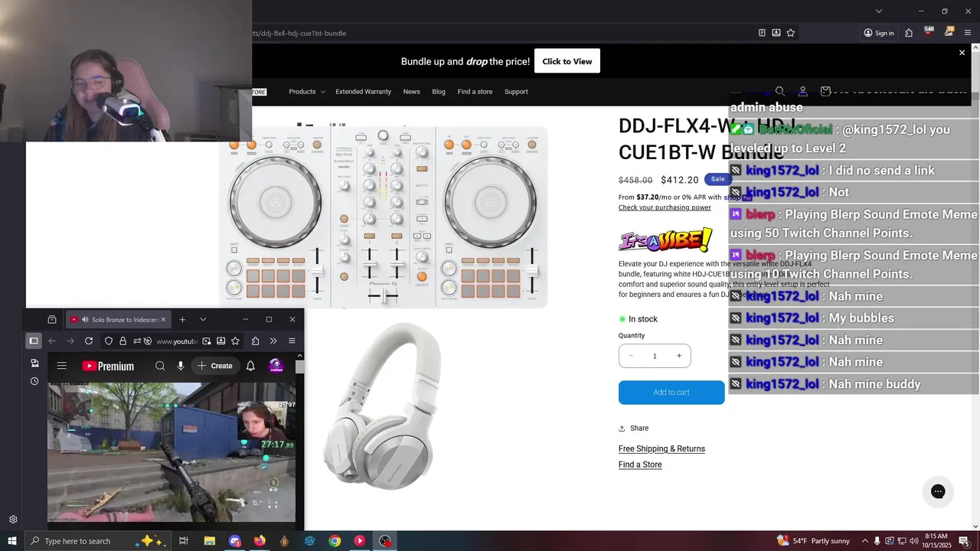
Task: Open the extensions puzzle icon in the small browser
Action: pos(255,341)
